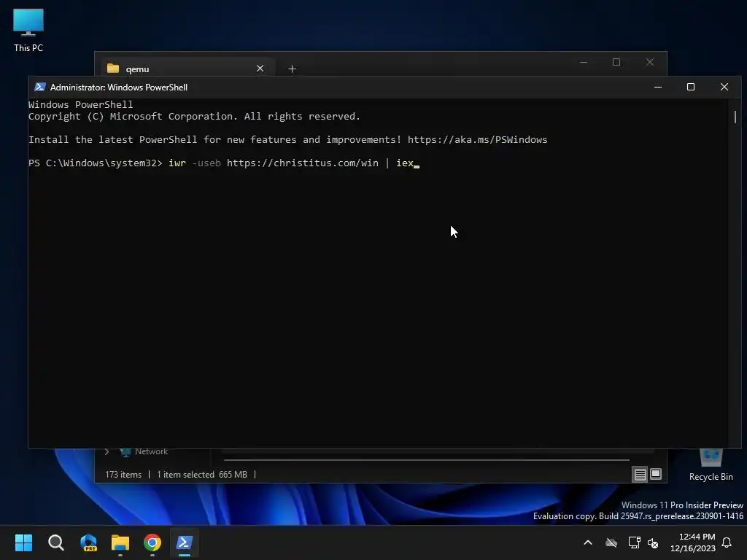747x560 pixels.
Task: Open the Recycle Bin desktop icon
Action: pyautogui.click(x=711, y=464)
